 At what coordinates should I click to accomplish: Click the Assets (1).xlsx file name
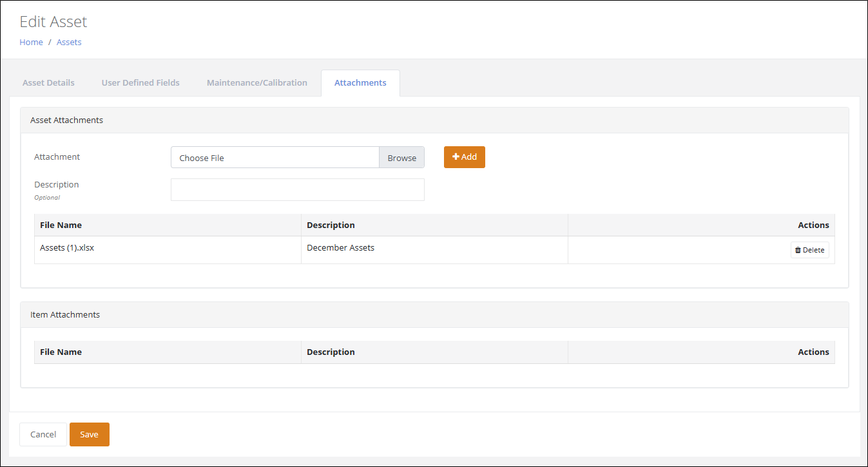tap(67, 247)
